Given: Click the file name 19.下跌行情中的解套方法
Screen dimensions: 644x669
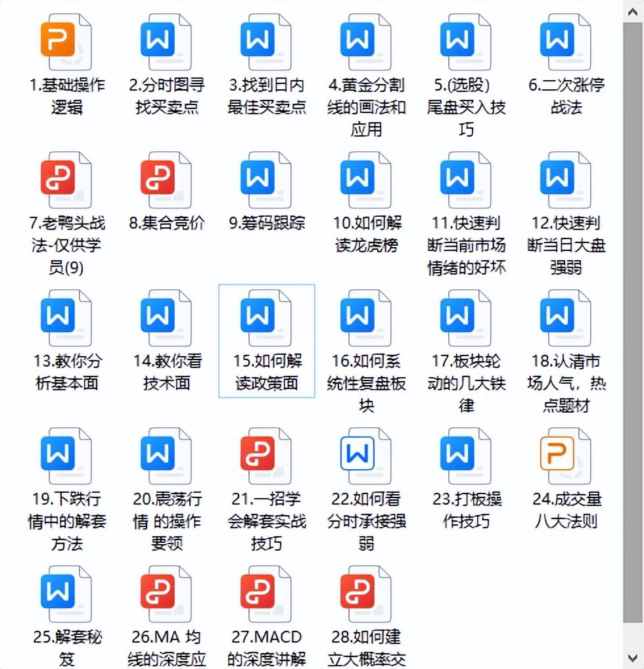Looking at the screenshot, I should 67,521.
